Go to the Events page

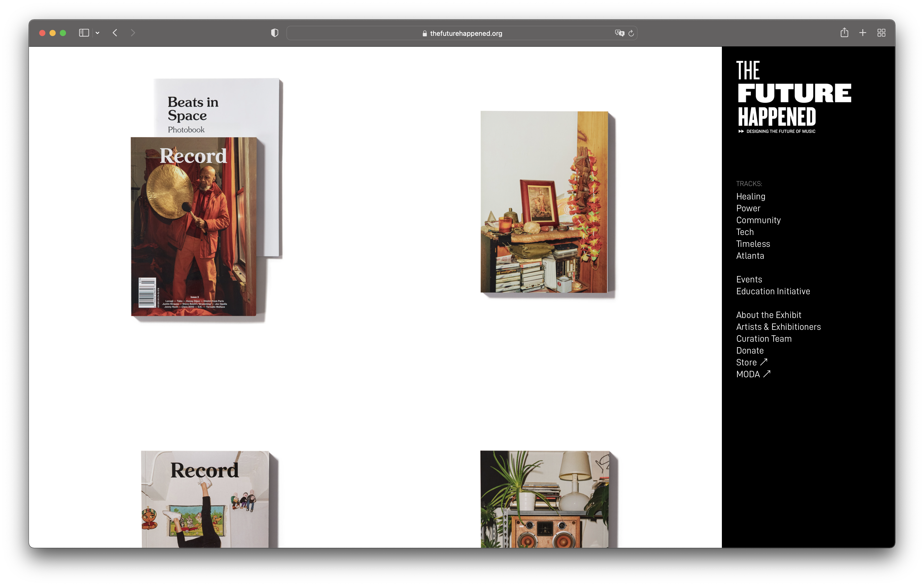749,280
